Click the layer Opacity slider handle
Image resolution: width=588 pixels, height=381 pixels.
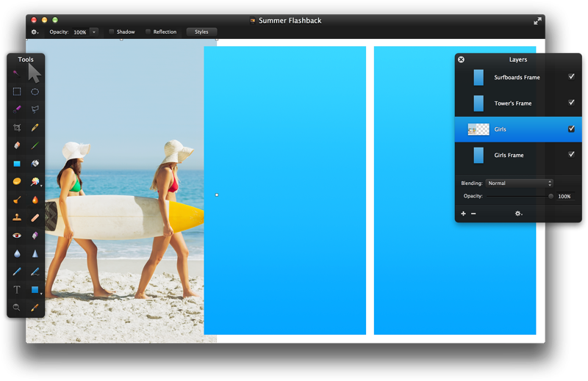[x=551, y=196]
